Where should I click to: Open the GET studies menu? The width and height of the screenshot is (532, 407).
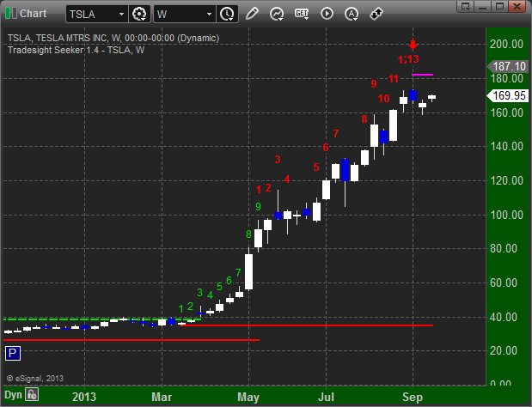click(x=302, y=14)
